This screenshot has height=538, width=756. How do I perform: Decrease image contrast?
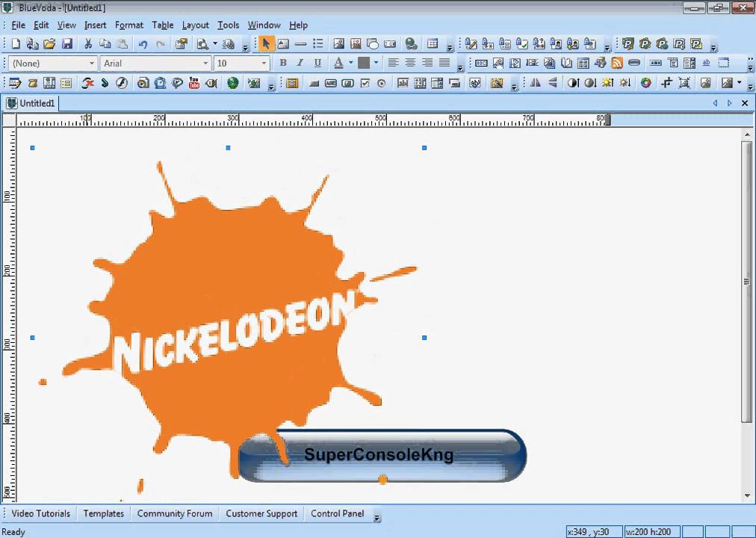(x=590, y=83)
